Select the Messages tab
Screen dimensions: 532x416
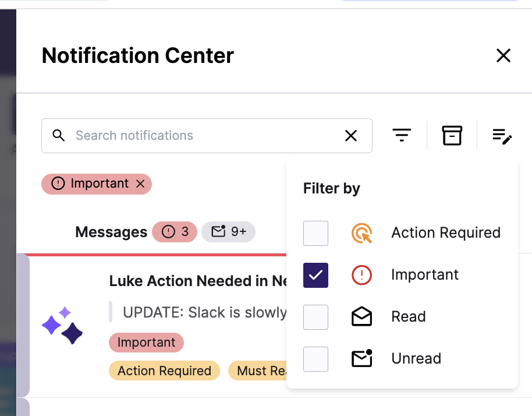[111, 232]
